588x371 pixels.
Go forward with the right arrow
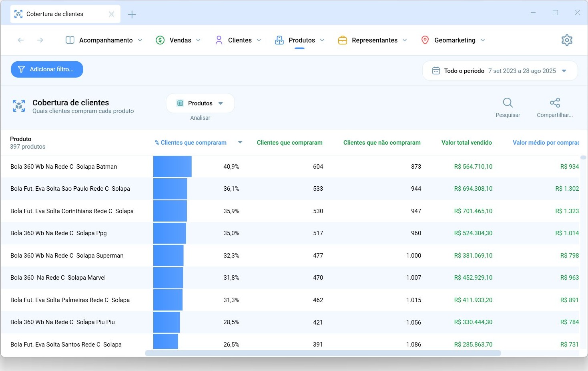point(40,40)
